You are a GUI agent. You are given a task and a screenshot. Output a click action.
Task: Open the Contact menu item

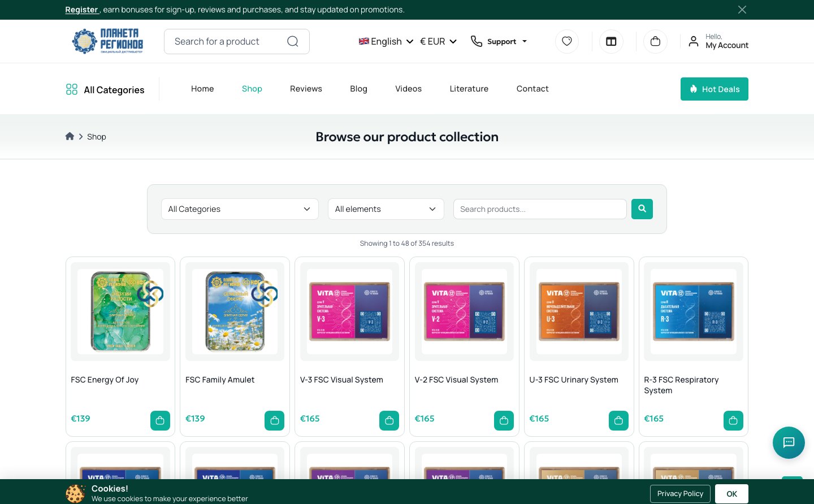tap(532, 89)
